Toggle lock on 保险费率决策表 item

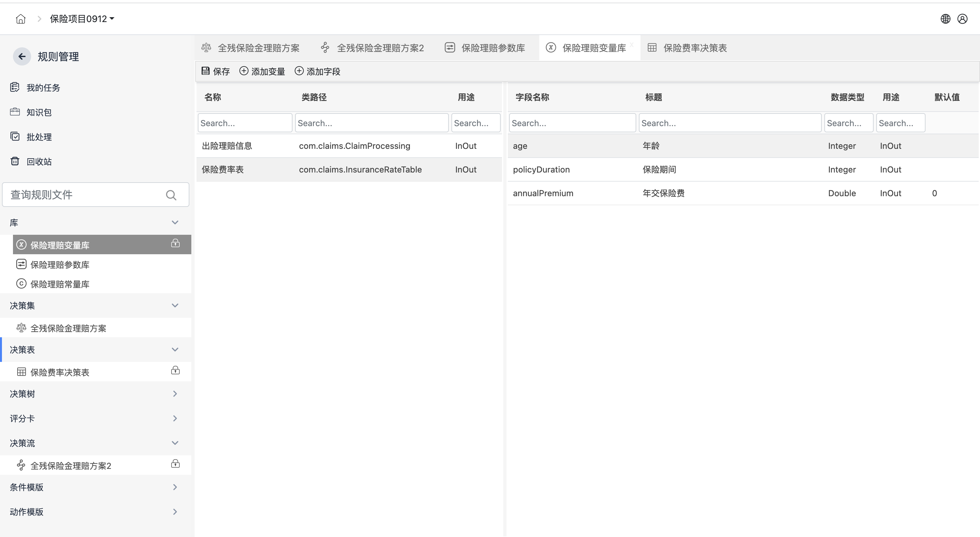point(175,370)
